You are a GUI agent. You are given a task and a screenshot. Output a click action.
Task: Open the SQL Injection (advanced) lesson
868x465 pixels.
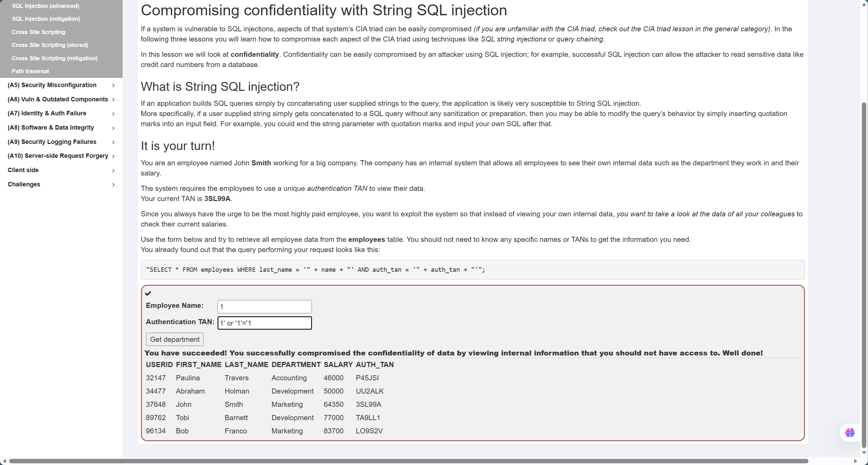45,6
